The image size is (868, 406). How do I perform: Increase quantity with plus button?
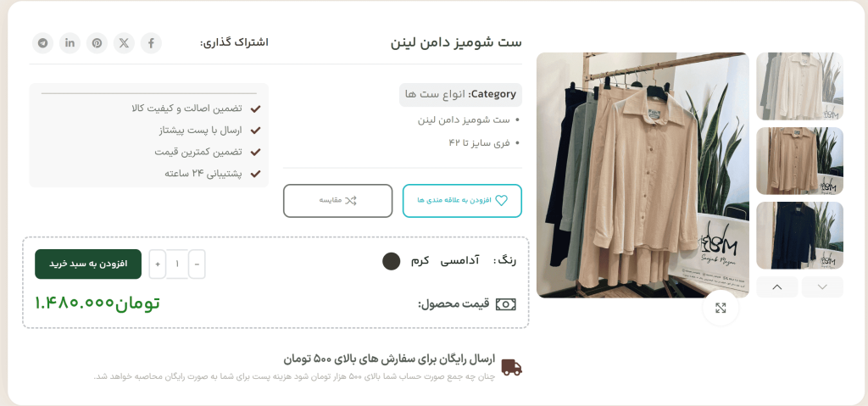(x=157, y=264)
